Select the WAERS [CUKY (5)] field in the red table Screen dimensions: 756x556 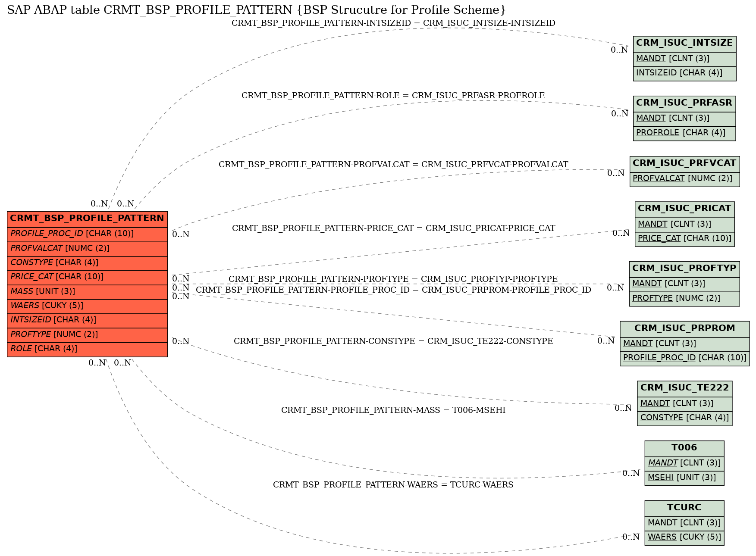pos(87,306)
